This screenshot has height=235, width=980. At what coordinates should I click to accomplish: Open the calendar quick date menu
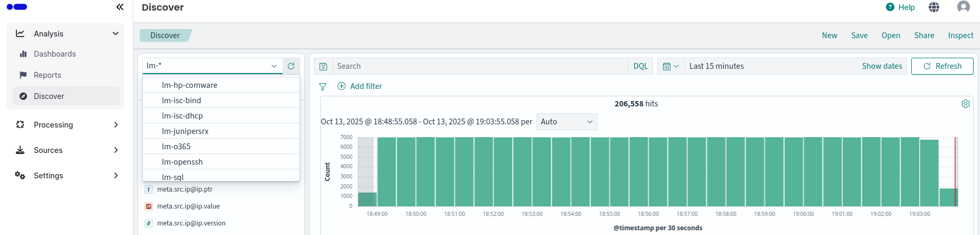coord(670,66)
